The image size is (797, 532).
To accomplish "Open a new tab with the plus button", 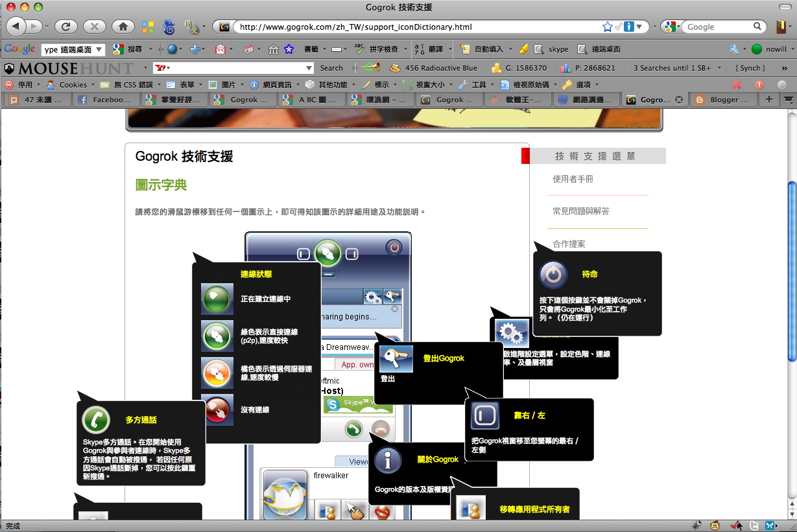I will click(769, 100).
